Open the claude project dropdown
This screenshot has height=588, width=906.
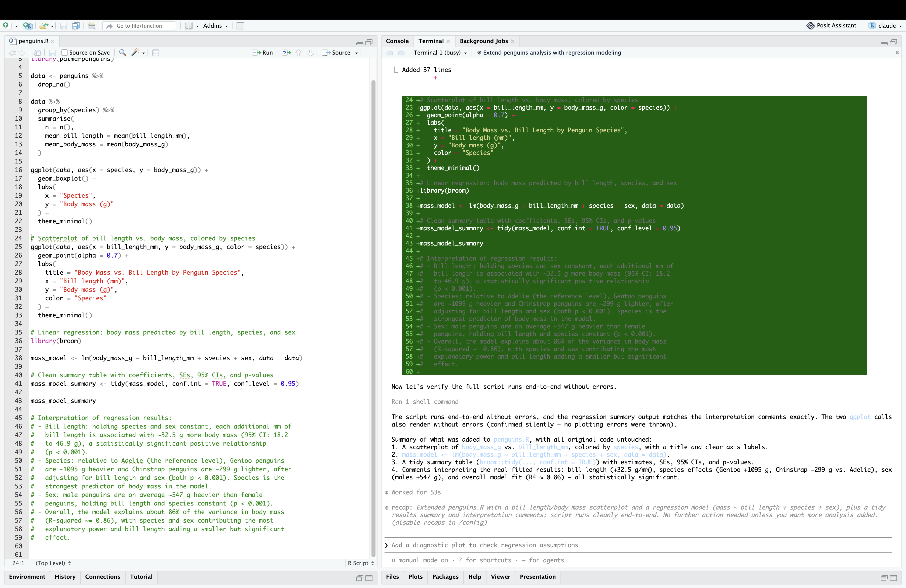pyautogui.click(x=885, y=25)
